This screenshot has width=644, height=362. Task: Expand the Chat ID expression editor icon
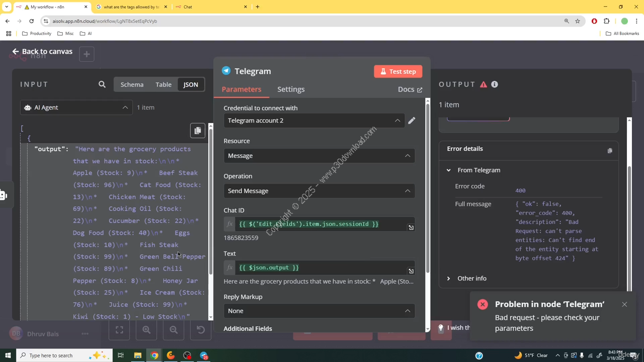click(x=411, y=228)
